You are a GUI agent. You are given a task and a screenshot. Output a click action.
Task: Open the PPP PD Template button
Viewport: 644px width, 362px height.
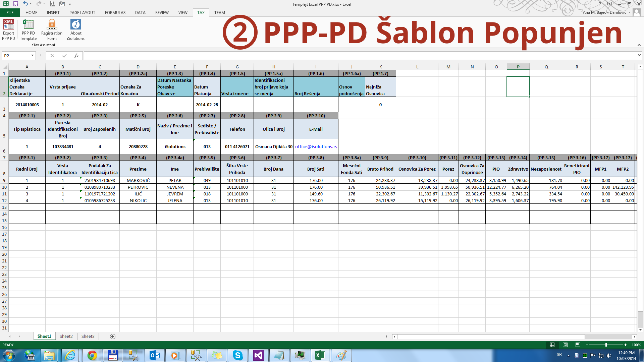click(28, 24)
